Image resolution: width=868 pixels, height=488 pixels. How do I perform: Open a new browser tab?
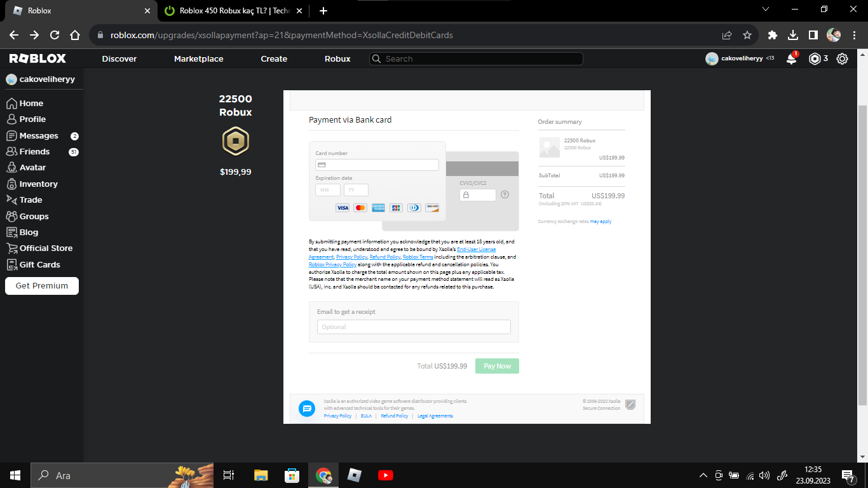coord(323,11)
